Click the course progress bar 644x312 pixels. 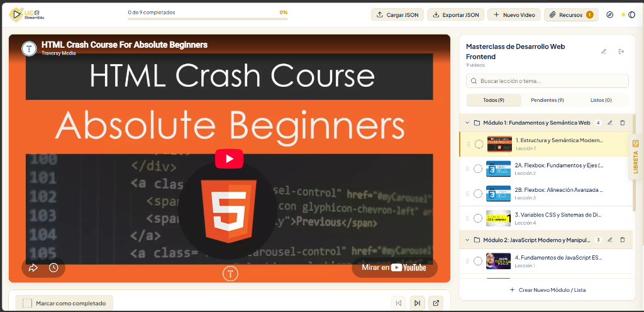[208, 19]
